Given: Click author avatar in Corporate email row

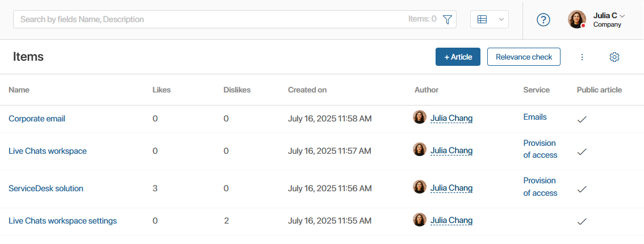Looking at the screenshot, I should (419, 117).
